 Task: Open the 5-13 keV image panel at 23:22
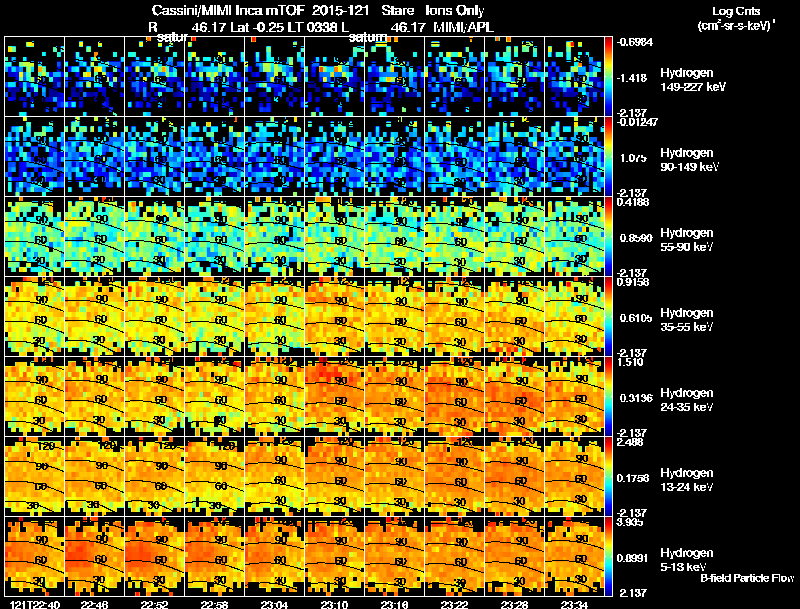tap(455, 557)
